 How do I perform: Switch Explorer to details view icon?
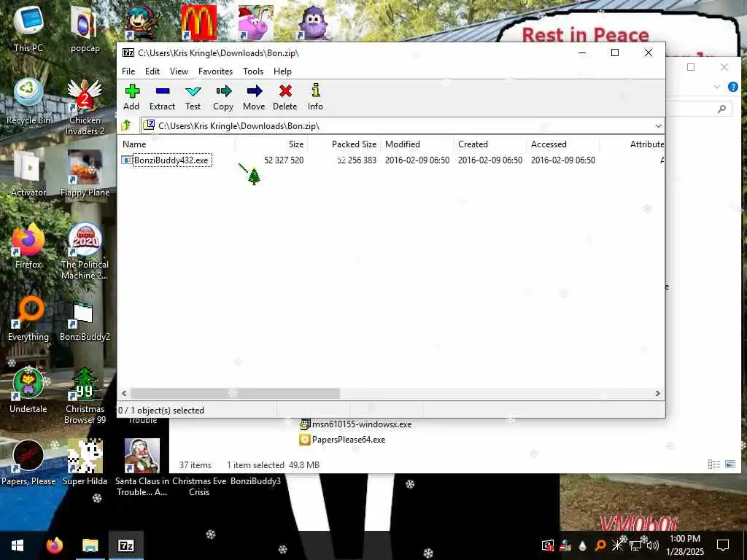point(713,464)
